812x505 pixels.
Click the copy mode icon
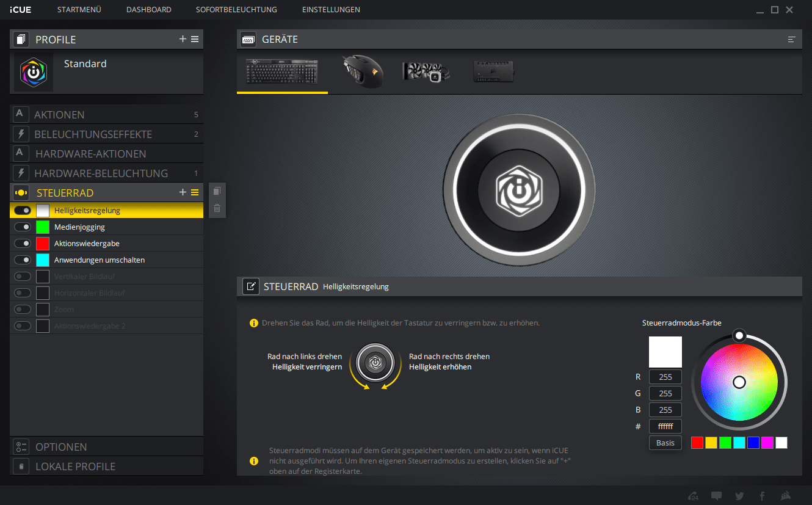pos(217,191)
